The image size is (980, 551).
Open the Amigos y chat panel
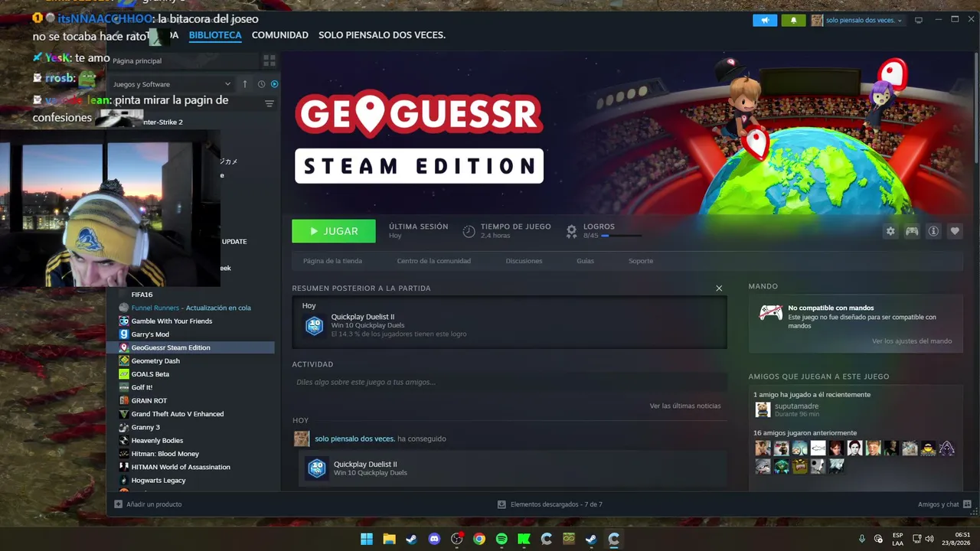[x=945, y=504]
